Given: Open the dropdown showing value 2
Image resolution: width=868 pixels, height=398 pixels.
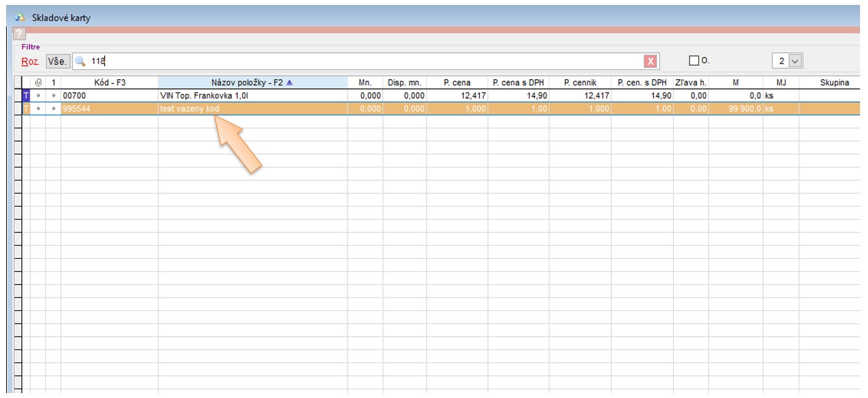Looking at the screenshot, I should [x=796, y=61].
